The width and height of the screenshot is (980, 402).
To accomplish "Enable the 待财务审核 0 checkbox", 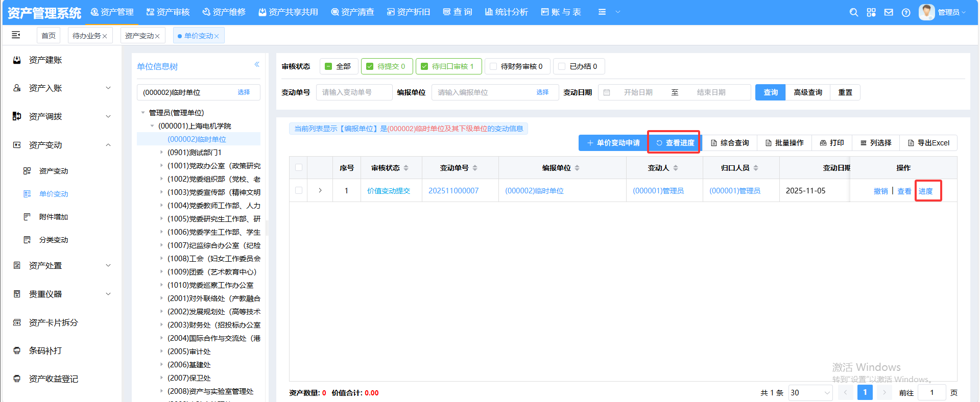I will pos(493,66).
